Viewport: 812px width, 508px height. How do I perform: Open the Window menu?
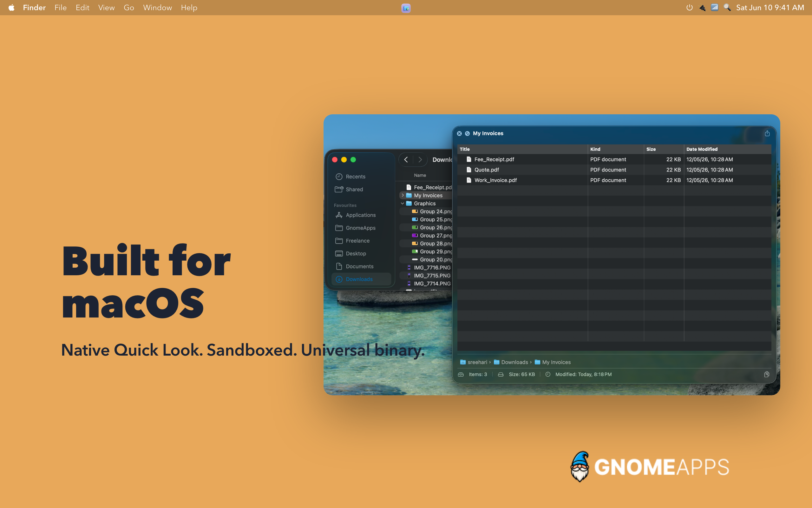[x=157, y=7]
